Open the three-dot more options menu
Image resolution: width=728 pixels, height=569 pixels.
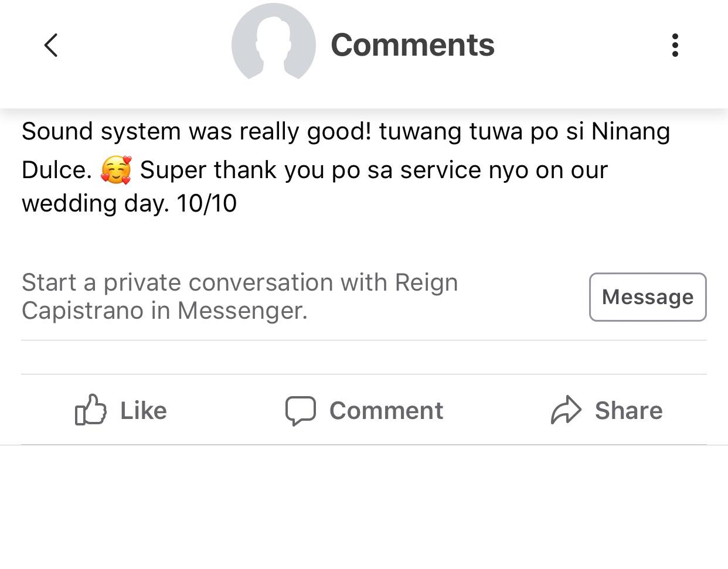point(675,45)
